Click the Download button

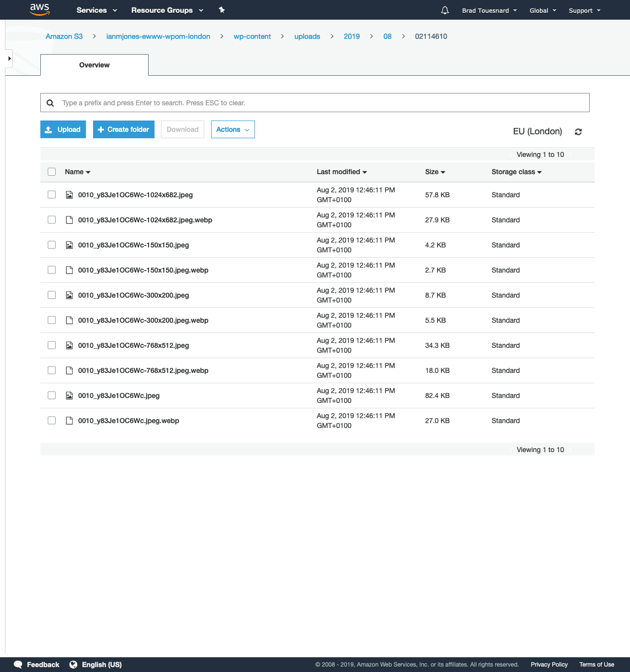pos(183,129)
